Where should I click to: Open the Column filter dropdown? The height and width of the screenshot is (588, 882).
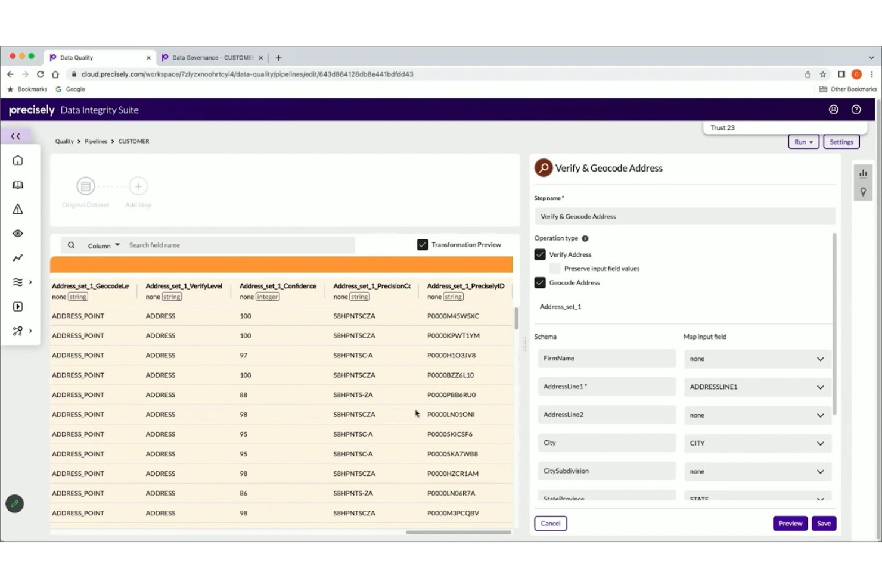point(104,245)
